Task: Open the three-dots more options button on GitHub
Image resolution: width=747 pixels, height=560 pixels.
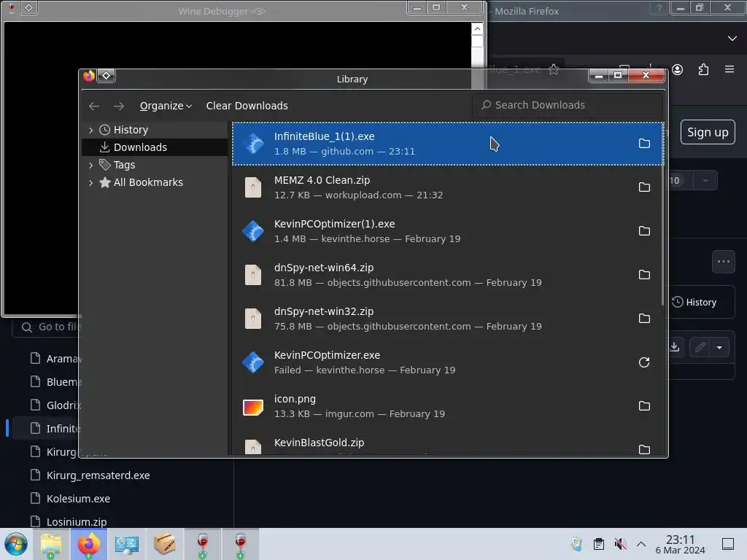Action: click(x=724, y=262)
